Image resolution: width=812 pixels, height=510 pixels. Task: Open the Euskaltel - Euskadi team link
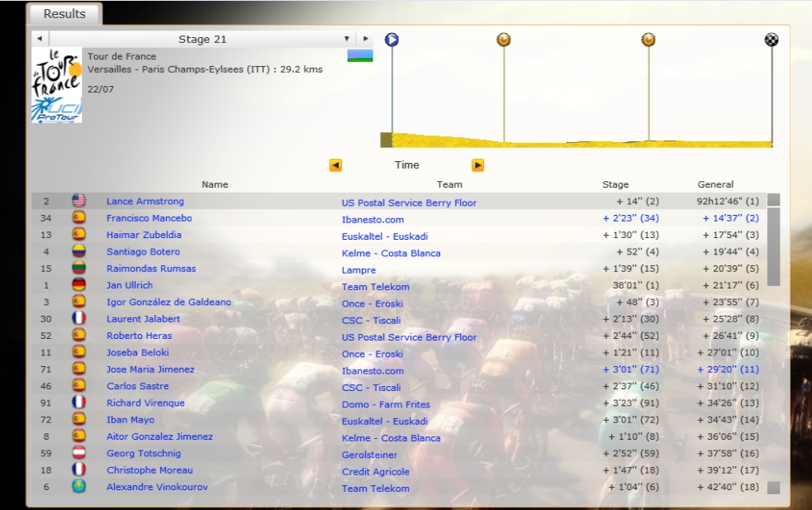384,236
